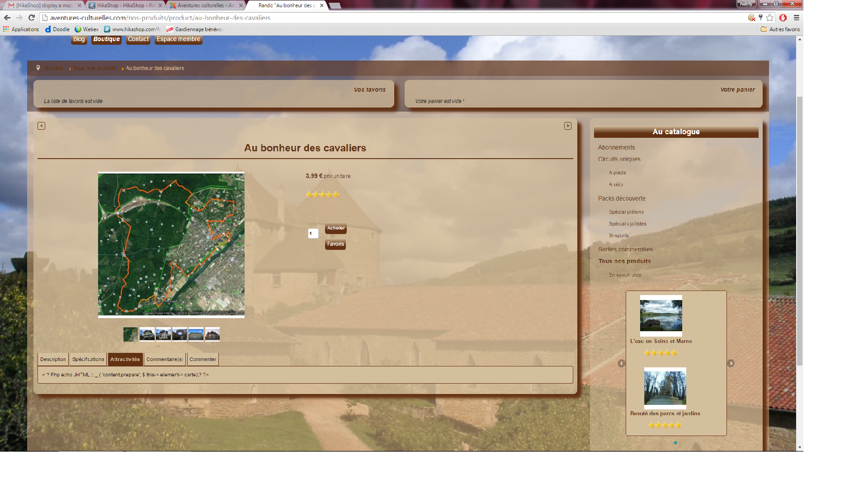Click the five-star product rating

322,195
